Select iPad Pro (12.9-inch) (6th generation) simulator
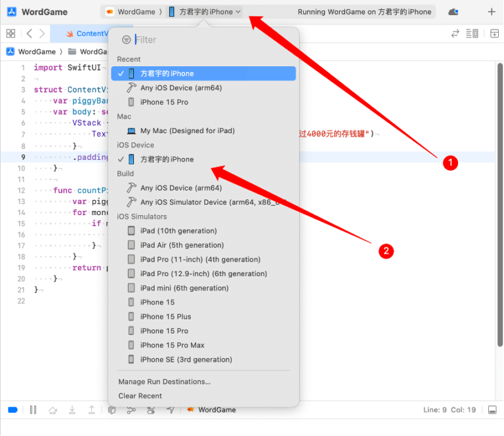The width and height of the screenshot is (504, 436). 203,273
